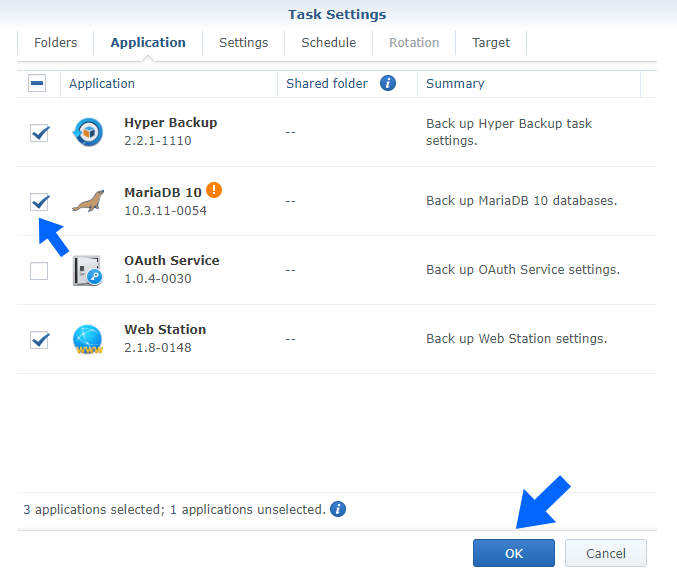Click version 1.0.4-0030 text
677x574 pixels.
158,279
